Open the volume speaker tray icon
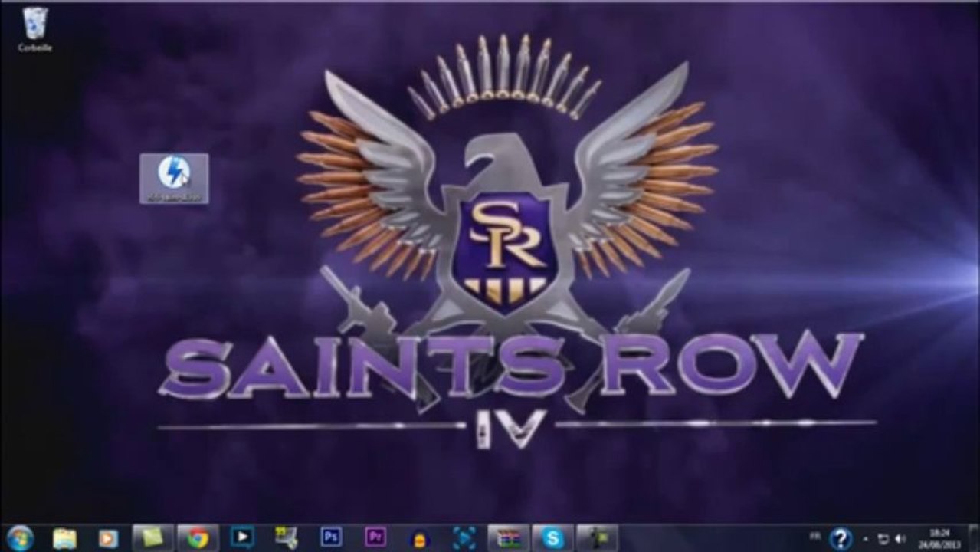This screenshot has height=552, width=980. (899, 539)
